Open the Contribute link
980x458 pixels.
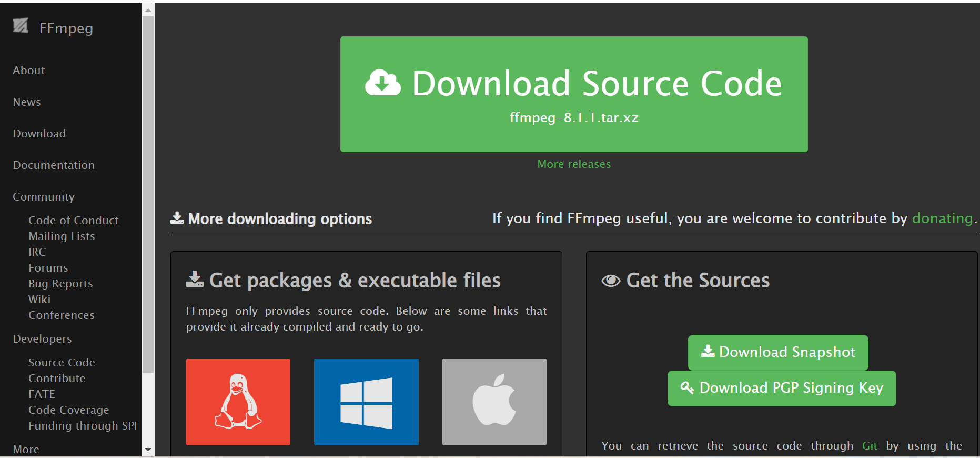point(57,379)
